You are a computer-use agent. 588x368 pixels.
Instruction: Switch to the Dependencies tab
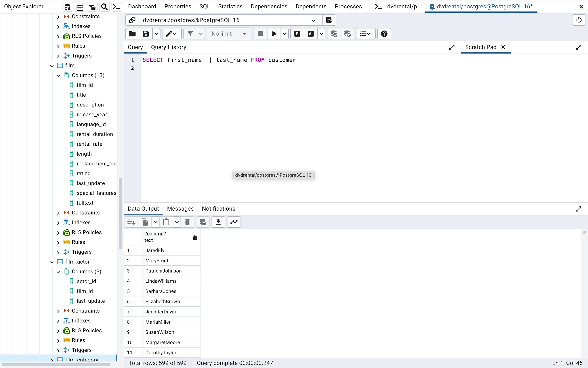(269, 7)
